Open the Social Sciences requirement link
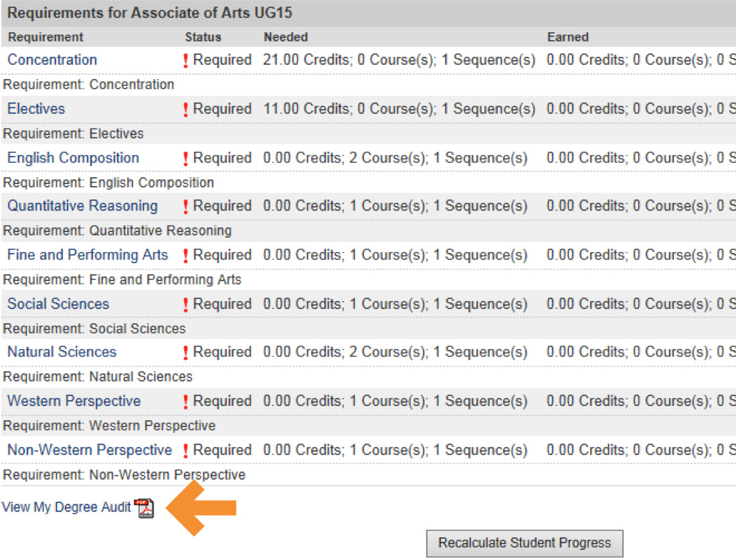736x560 pixels. [58, 304]
